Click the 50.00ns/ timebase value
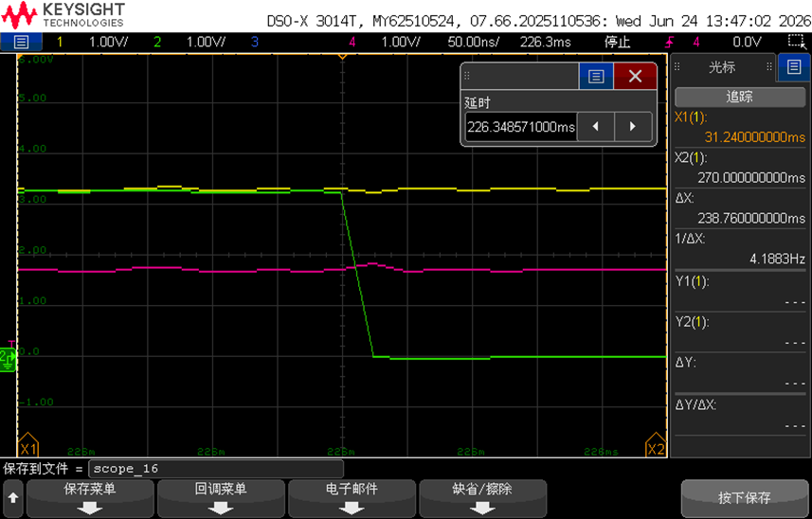 (473, 42)
